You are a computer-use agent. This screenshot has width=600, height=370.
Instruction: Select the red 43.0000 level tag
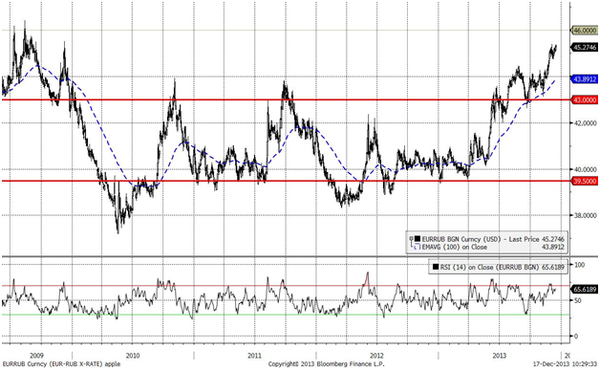coord(584,100)
